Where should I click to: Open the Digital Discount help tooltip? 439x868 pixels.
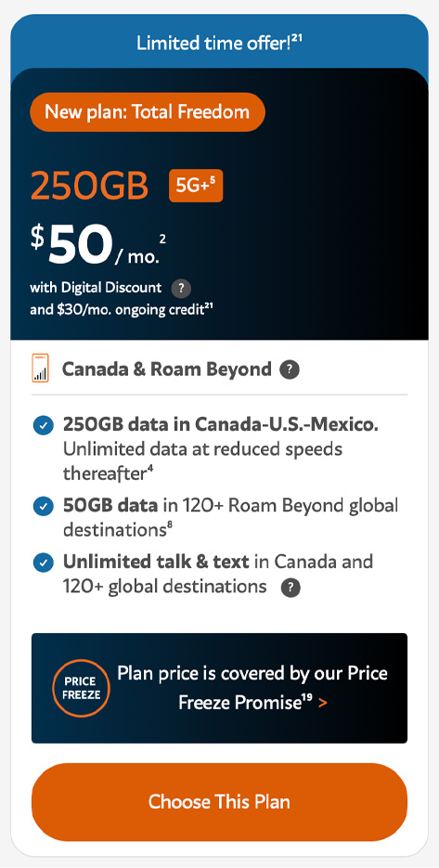(181, 289)
